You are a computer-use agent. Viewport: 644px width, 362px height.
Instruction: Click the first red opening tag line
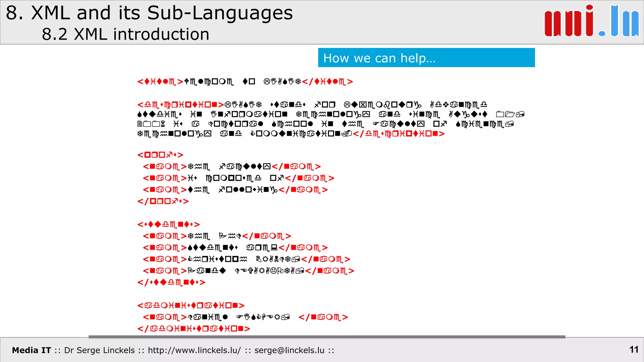pyautogui.click(x=160, y=82)
